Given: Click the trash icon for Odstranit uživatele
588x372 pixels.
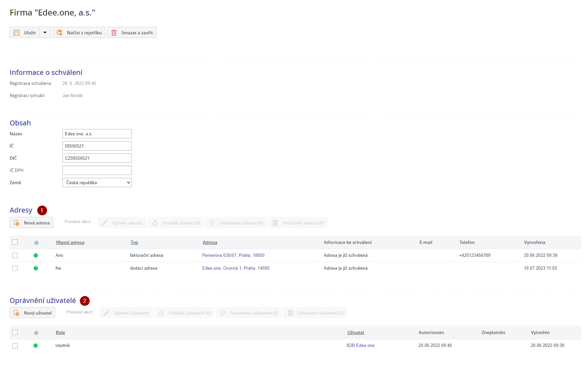Looking at the screenshot, I should [290, 313].
